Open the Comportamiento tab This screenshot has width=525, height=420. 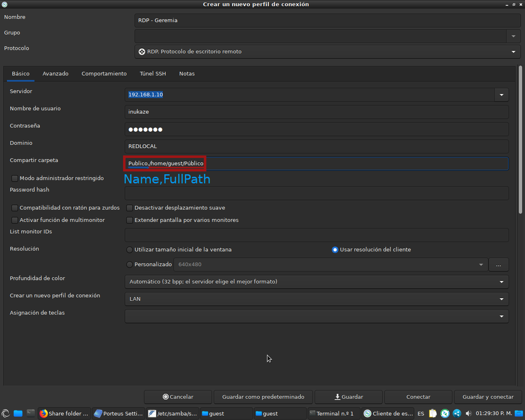tap(104, 73)
